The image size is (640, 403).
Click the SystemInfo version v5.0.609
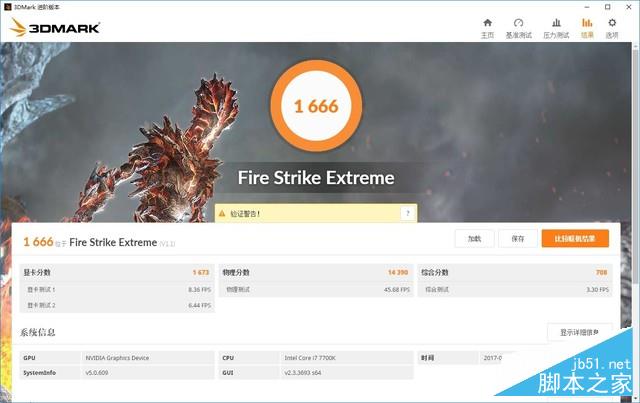[97, 373]
